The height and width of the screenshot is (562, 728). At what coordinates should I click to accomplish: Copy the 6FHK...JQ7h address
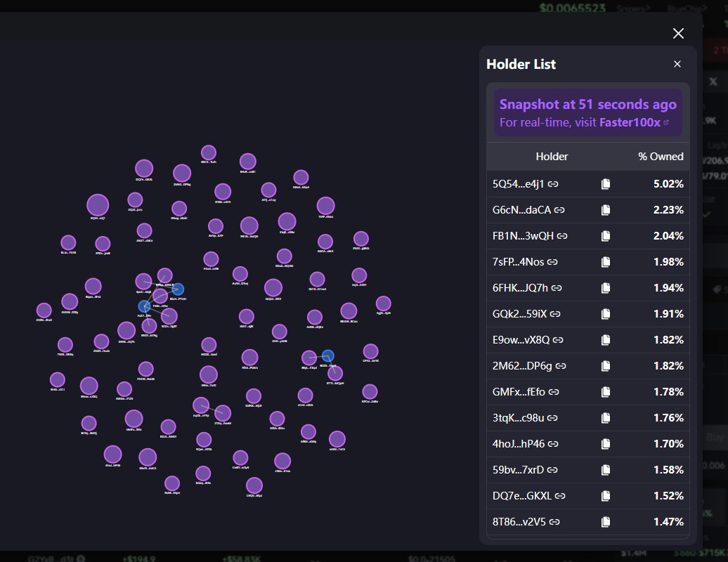point(606,288)
